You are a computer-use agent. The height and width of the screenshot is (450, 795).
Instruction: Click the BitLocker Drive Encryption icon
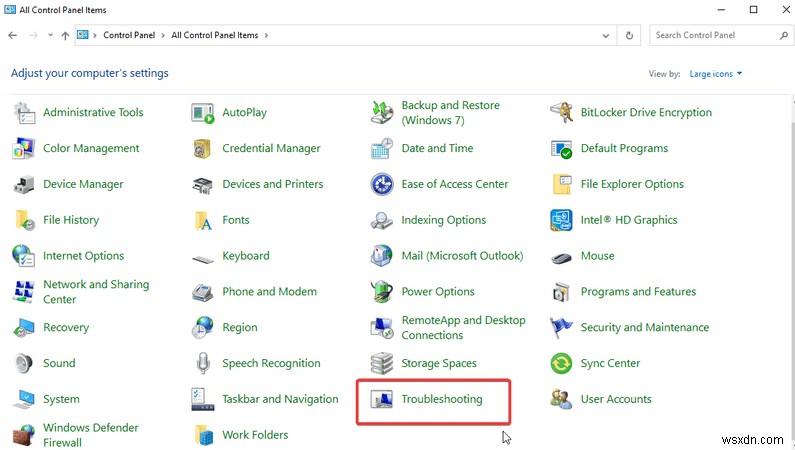[561, 112]
